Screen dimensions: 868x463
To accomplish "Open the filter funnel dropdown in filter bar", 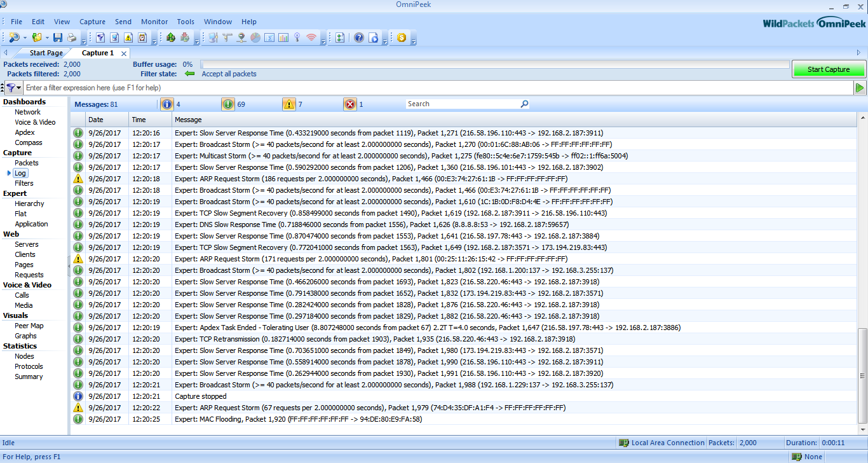I will (18, 88).
